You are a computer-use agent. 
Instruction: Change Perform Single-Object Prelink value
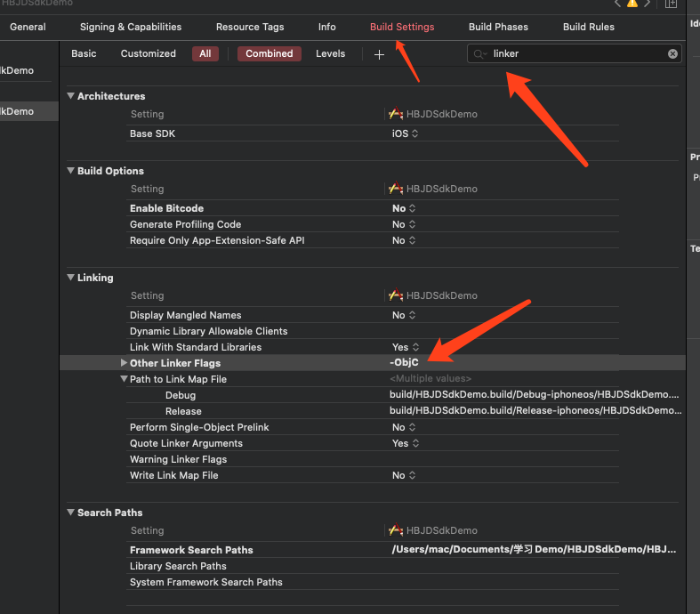(404, 427)
